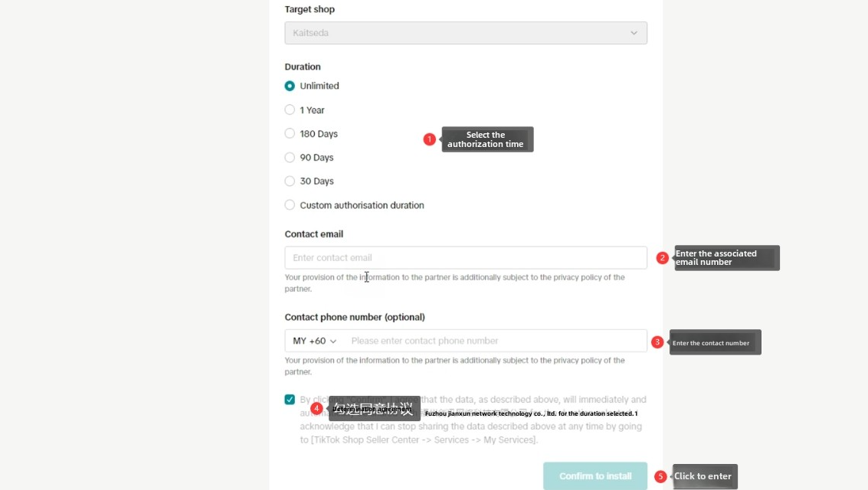Click the red step 4 marker badge
Viewport: 868px width, 490px height.
316,408
